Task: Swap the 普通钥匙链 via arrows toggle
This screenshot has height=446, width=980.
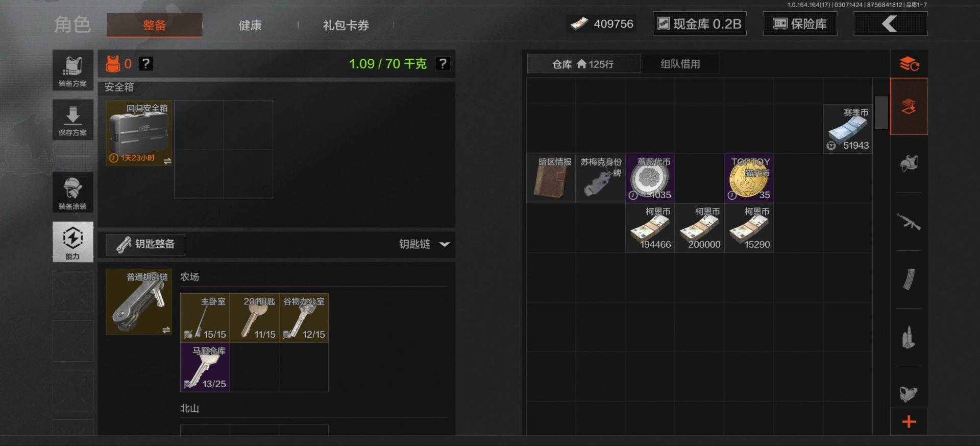Action: coord(166,330)
